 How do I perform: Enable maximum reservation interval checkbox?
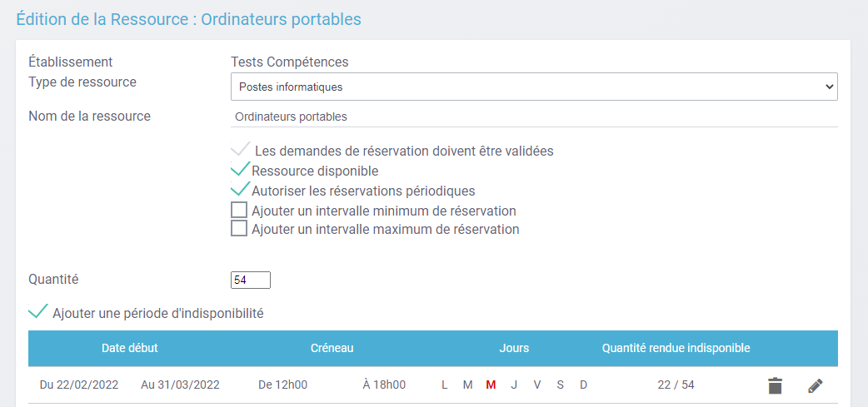click(239, 229)
